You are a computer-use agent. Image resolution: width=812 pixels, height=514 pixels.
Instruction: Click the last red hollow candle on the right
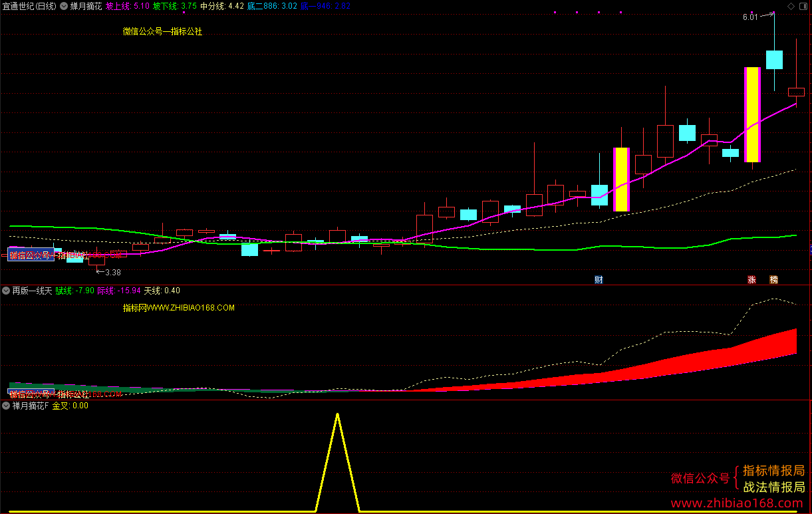[796, 92]
